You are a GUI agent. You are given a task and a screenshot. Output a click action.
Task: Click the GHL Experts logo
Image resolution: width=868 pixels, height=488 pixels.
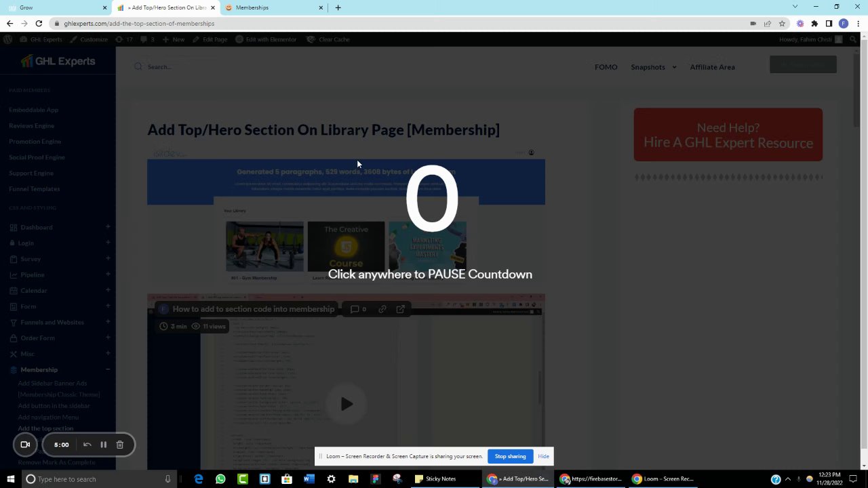(x=58, y=61)
